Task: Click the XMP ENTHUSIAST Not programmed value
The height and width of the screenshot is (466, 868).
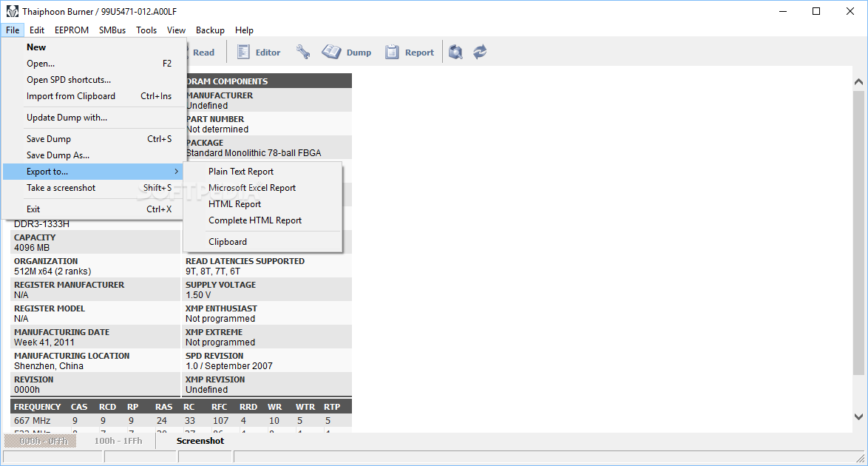Action: [x=220, y=319]
